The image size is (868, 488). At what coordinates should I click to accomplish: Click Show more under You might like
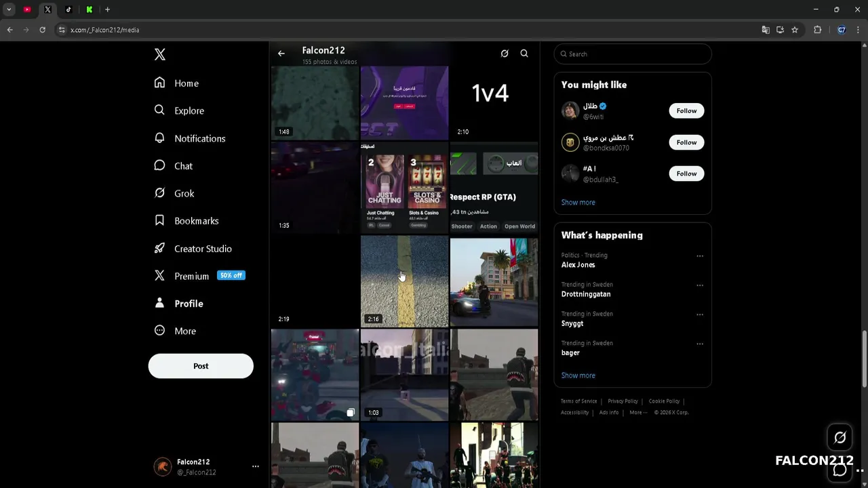[578, 202]
